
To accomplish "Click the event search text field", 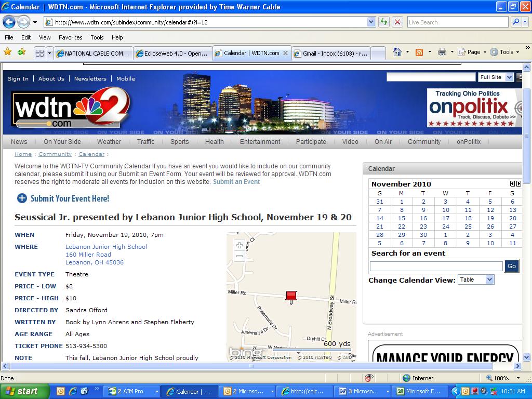I will tap(436, 267).
